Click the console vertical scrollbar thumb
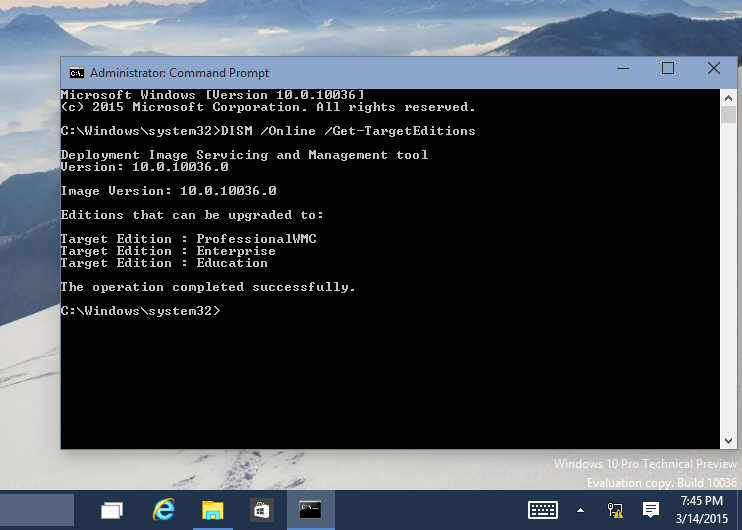 (728, 114)
